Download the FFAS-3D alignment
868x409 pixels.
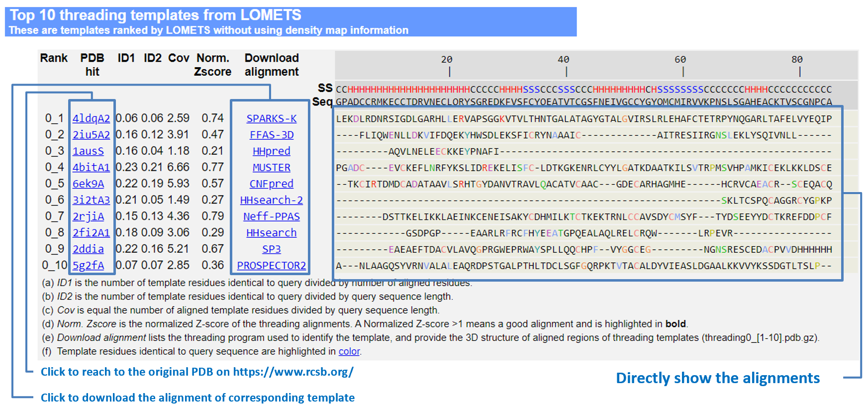point(272,135)
